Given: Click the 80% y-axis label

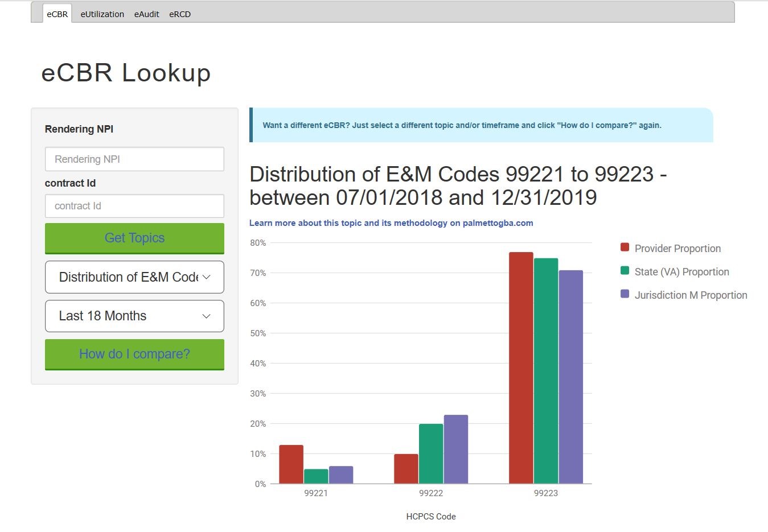Looking at the screenshot, I should click(258, 243).
